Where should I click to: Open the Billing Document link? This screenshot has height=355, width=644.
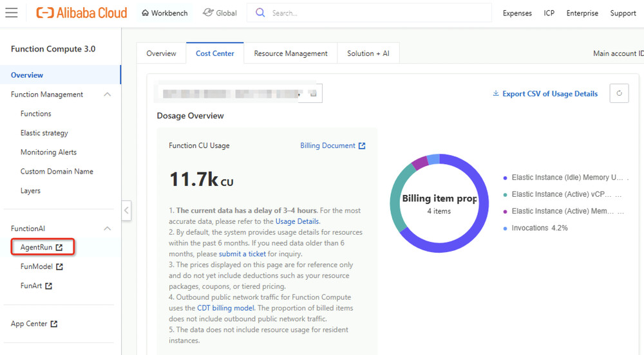click(x=332, y=145)
